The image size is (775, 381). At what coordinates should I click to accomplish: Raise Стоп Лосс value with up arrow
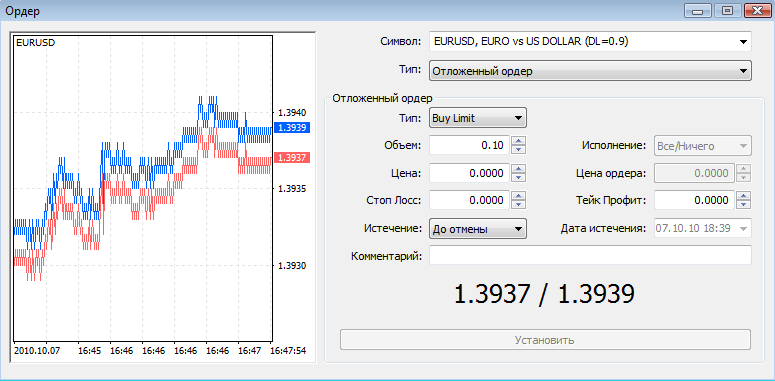[518, 196]
